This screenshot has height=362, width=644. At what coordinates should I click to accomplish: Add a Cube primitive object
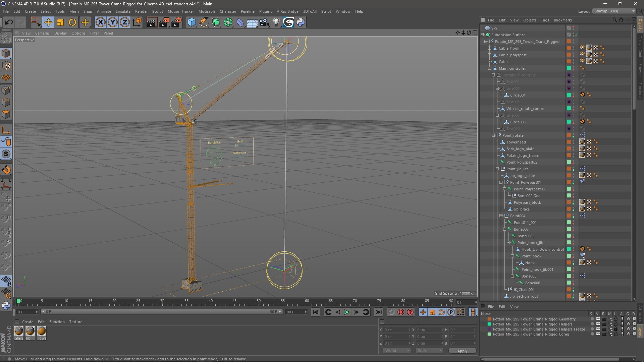coord(192,22)
